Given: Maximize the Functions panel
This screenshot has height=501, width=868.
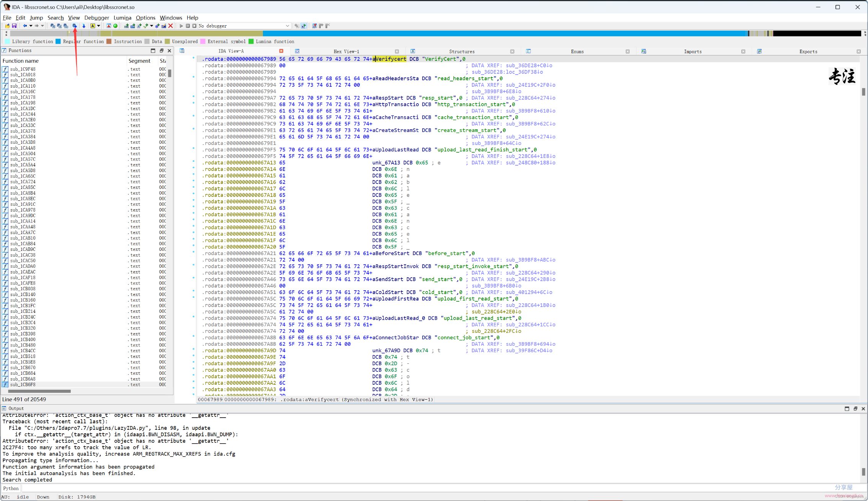Looking at the screenshot, I should (x=153, y=50).
